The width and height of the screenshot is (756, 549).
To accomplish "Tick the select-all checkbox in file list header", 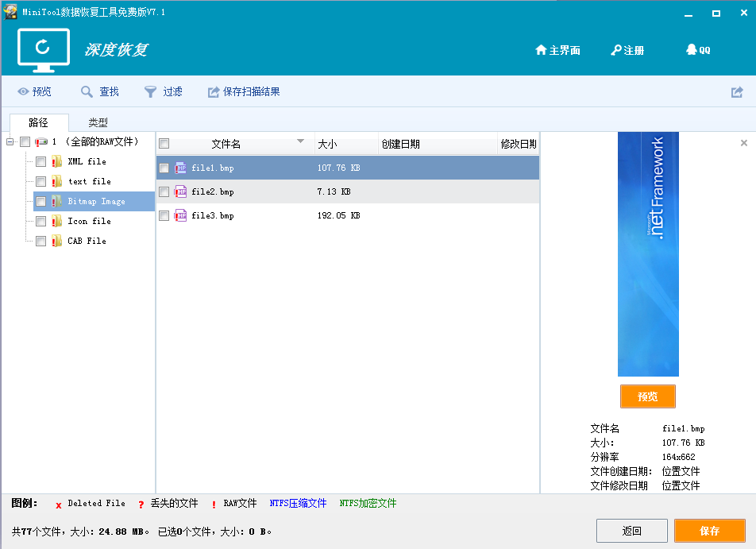I will (164, 143).
